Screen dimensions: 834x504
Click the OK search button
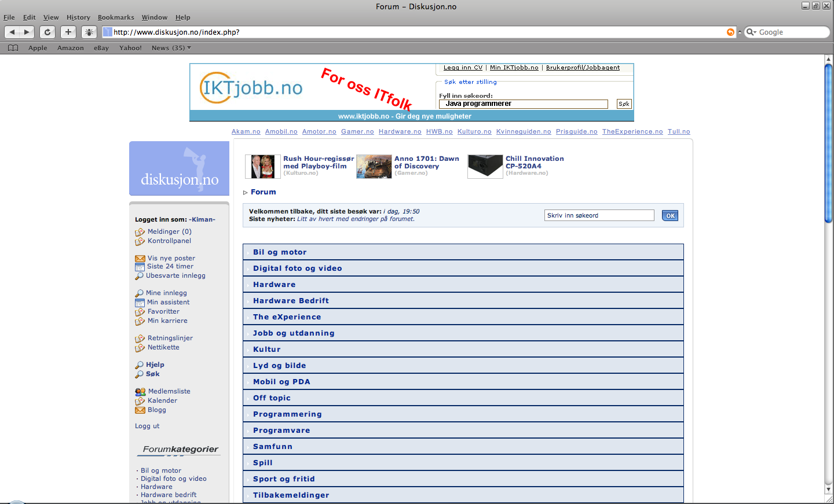pyautogui.click(x=670, y=216)
